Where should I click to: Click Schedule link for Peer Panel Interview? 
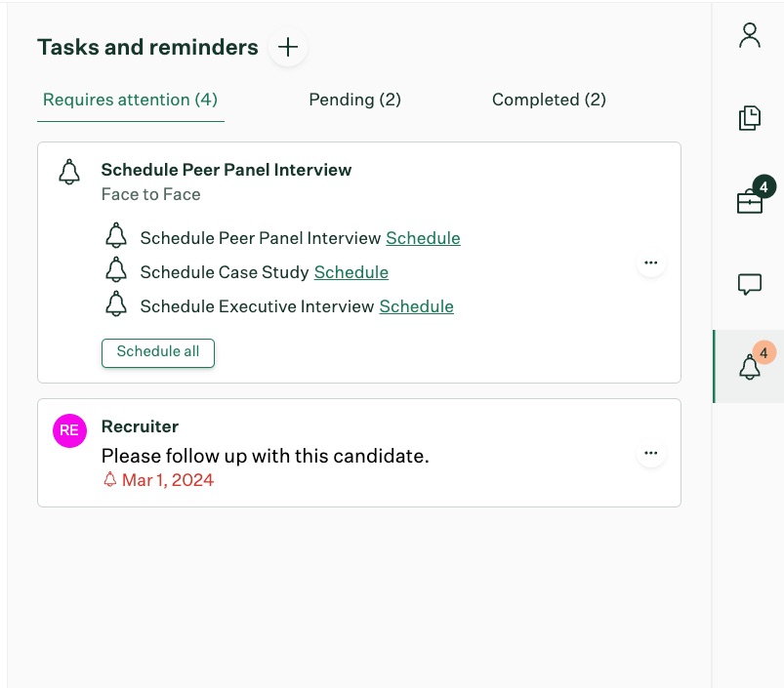click(x=423, y=238)
